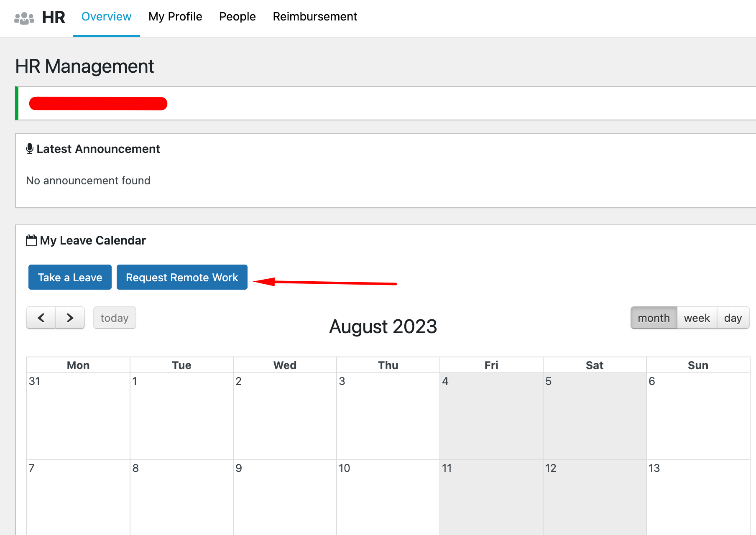756x535 pixels.
Task: Click the today button to reset calendar
Action: 115,318
